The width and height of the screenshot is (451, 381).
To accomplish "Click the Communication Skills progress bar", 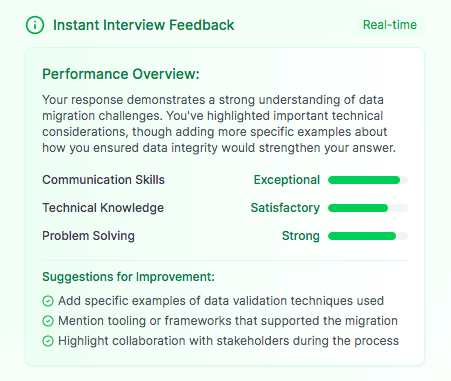I will point(368,180).
